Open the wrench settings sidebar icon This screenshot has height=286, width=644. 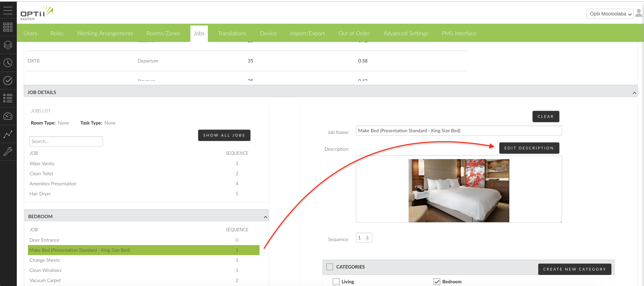point(8,152)
